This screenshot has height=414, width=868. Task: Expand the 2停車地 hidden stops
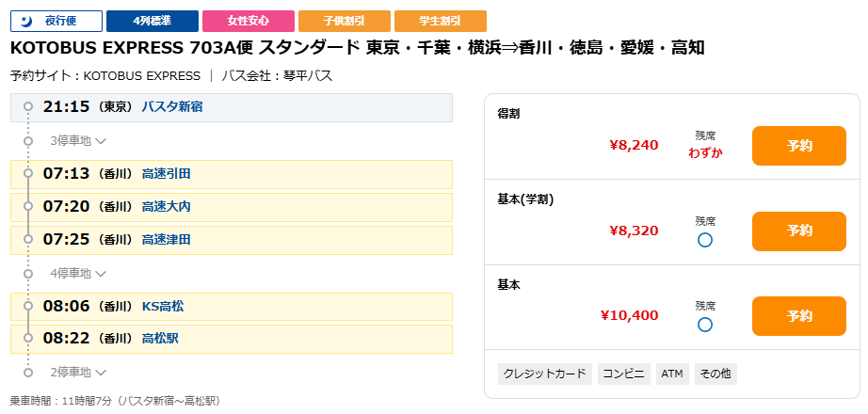tap(78, 373)
